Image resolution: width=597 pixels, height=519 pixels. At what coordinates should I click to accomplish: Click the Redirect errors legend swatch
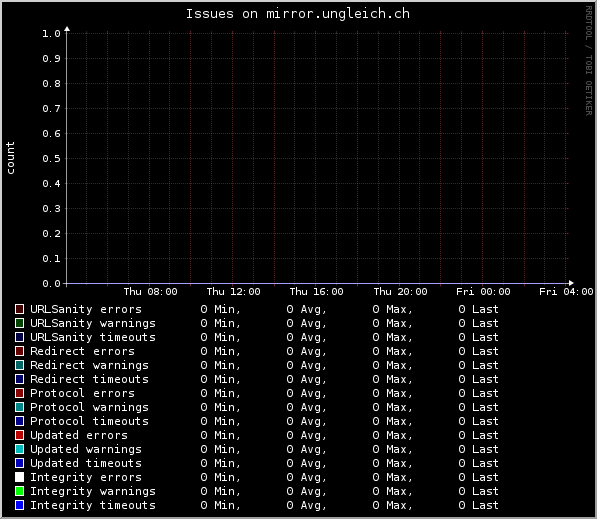click(19, 351)
